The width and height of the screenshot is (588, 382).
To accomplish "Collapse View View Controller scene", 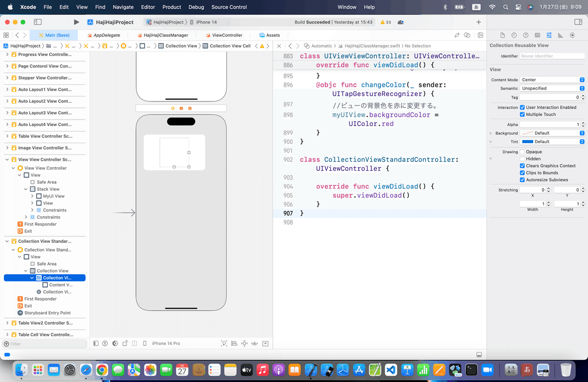I will coord(7,159).
